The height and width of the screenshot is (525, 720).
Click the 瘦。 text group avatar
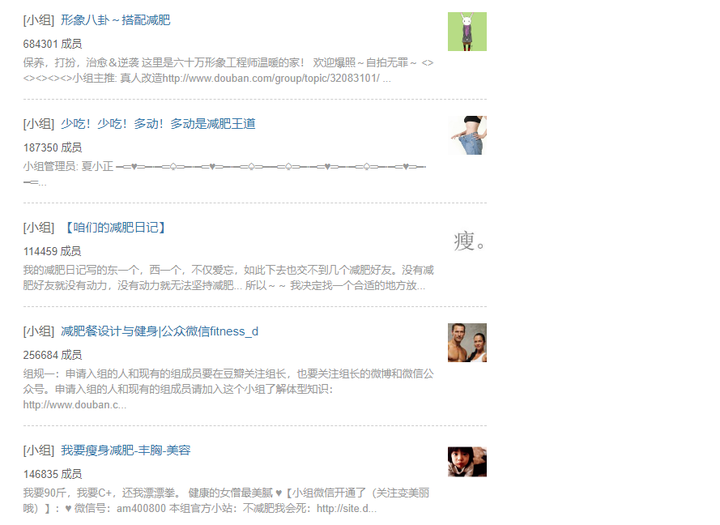(x=467, y=241)
